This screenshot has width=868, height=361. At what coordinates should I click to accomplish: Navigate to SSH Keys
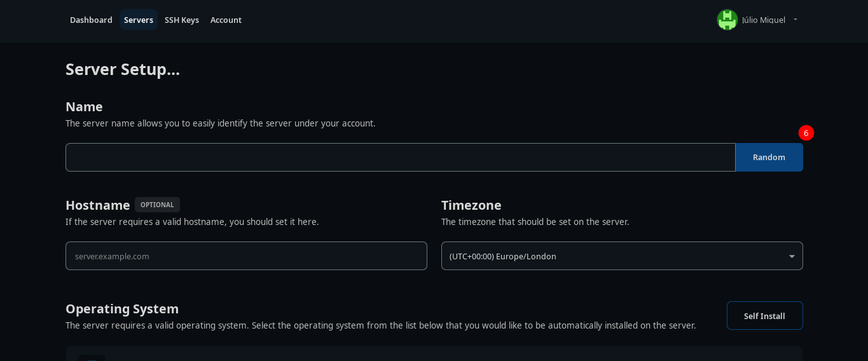[x=182, y=20]
